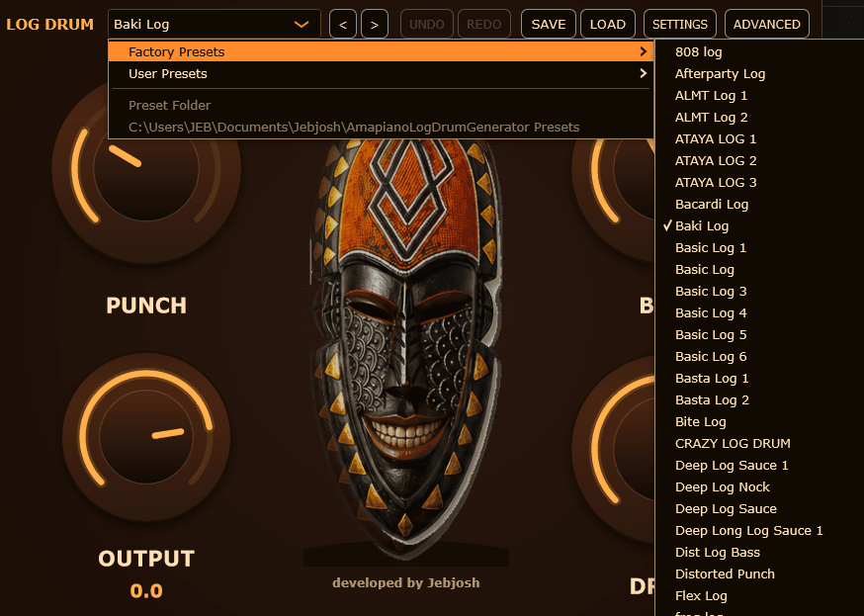The width and height of the screenshot is (864, 616).
Task: Select the Basic Log 4 preset
Action: click(x=760, y=313)
